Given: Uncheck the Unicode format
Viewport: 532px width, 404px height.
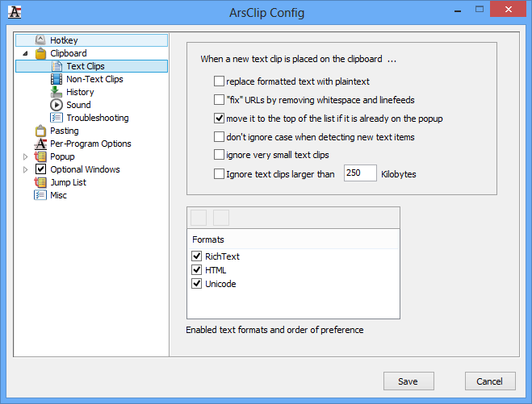Looking at the screenshot, I should coord(197,283).
